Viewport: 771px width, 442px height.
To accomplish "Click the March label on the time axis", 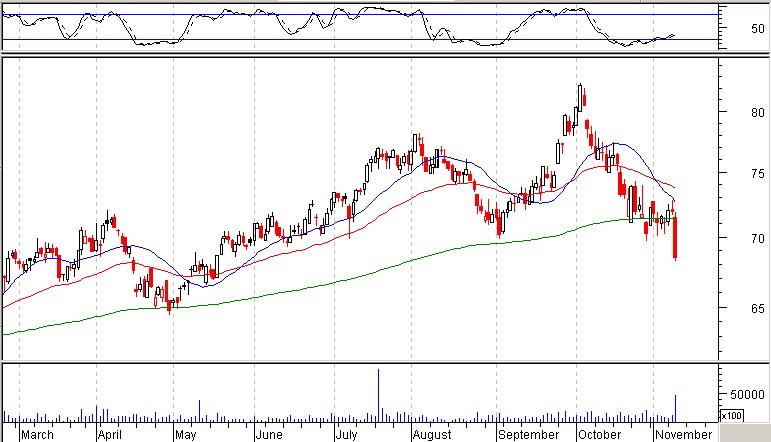I will coord(37,435).
